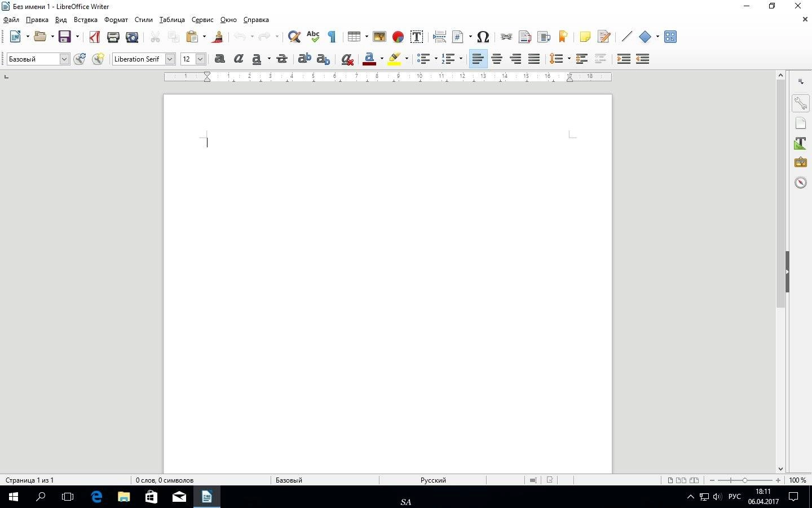Click the diamond basic shapes icon
The height and width of the screenshot is (508, 812).
click(645, 37)
